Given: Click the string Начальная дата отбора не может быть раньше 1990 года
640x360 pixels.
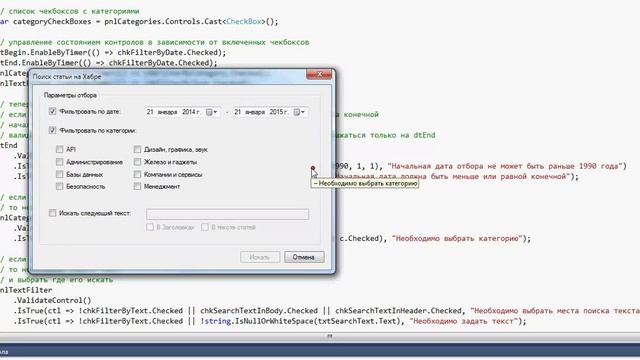Looking at the screenshot, I should 504,166.
